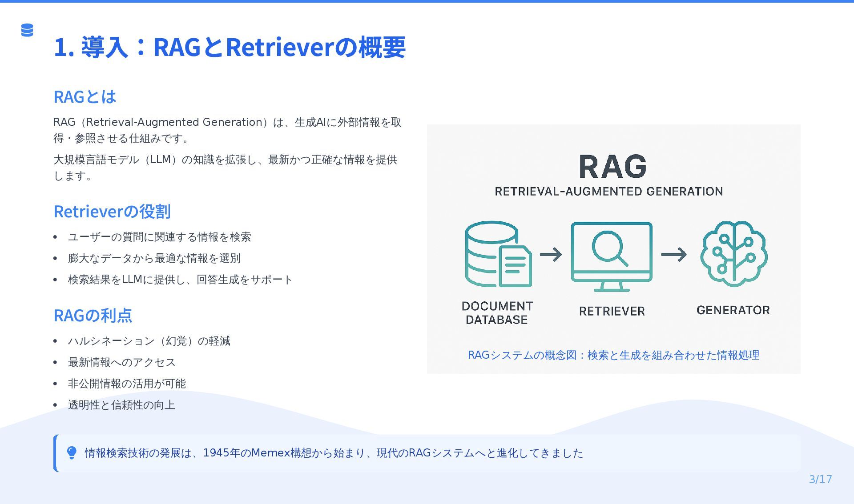Click the slide title about RAGとRetrieverの概要
The width and height of the screenshot is (854, 504).
click(x=230, y=47)
